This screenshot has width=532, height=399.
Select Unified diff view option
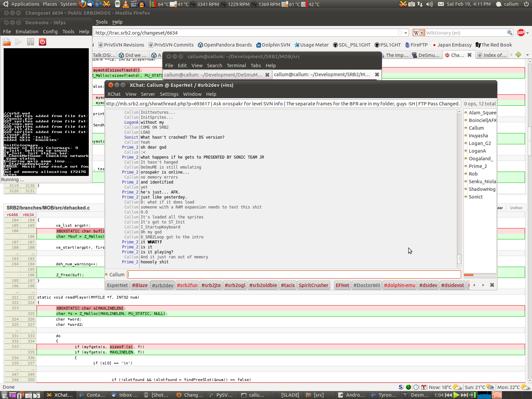point(516,208)
